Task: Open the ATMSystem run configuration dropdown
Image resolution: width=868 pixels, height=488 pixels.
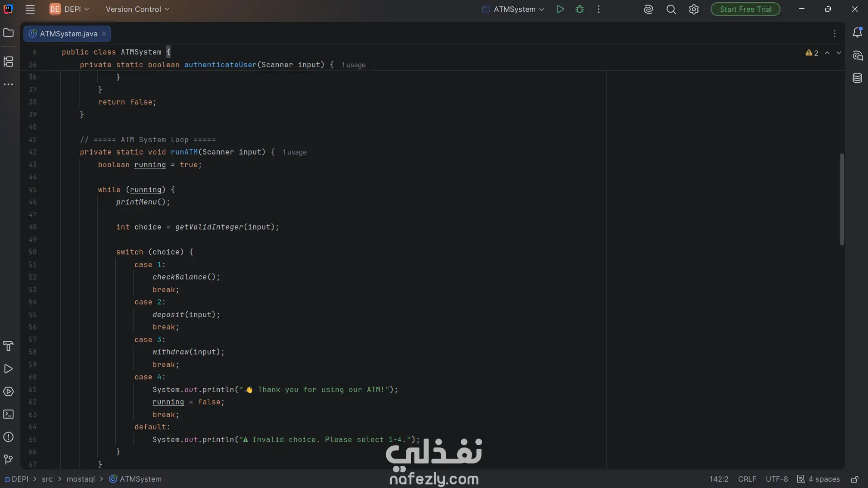Action: [x=513, y=9]
